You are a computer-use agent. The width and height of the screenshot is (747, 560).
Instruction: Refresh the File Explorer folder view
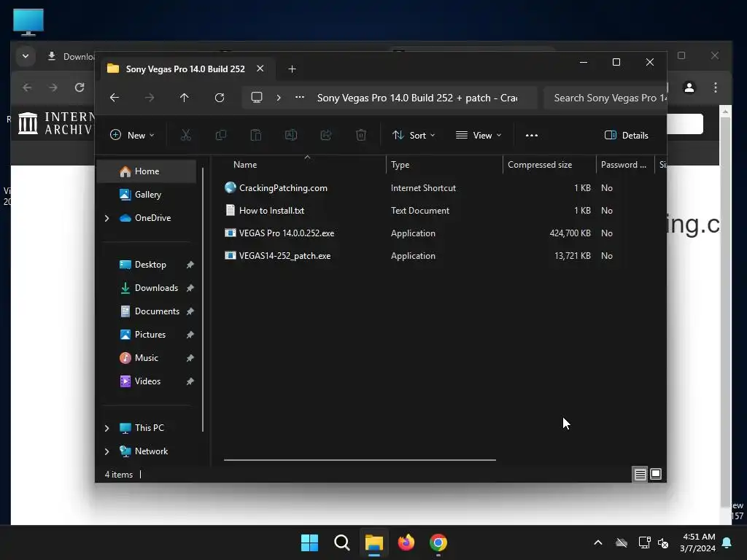pyautogui.click(x=220, y=98)
